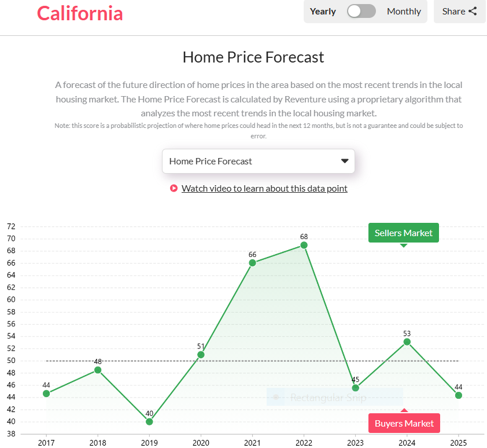Switch the view toggle to Monthly
Screen dimensions: 487x448
tap(403, 11)
